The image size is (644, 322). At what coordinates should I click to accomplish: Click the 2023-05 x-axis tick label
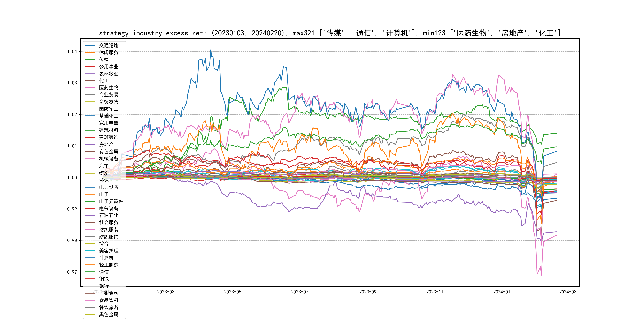pyautogui.click(x=233, y=292)
